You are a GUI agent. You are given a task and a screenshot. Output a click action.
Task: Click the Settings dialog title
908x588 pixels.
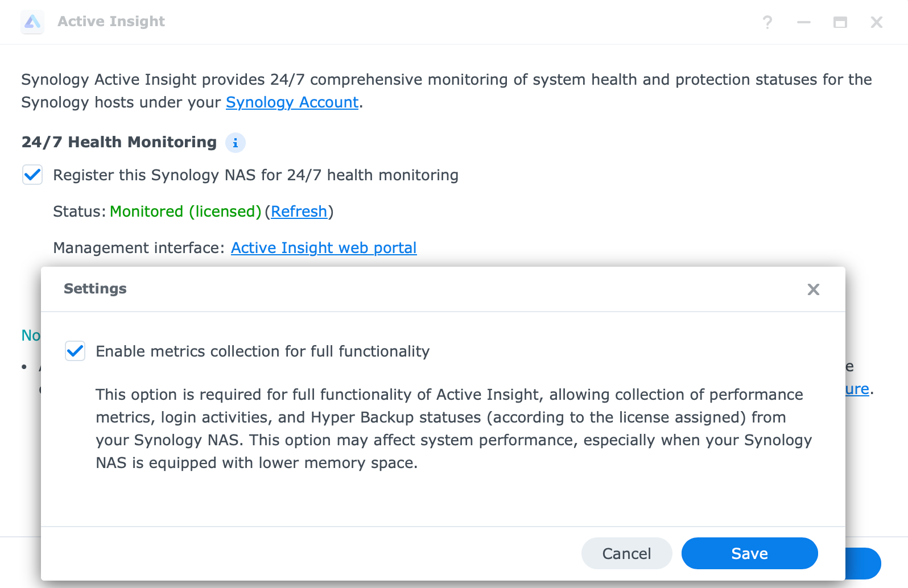click(96, 289)
